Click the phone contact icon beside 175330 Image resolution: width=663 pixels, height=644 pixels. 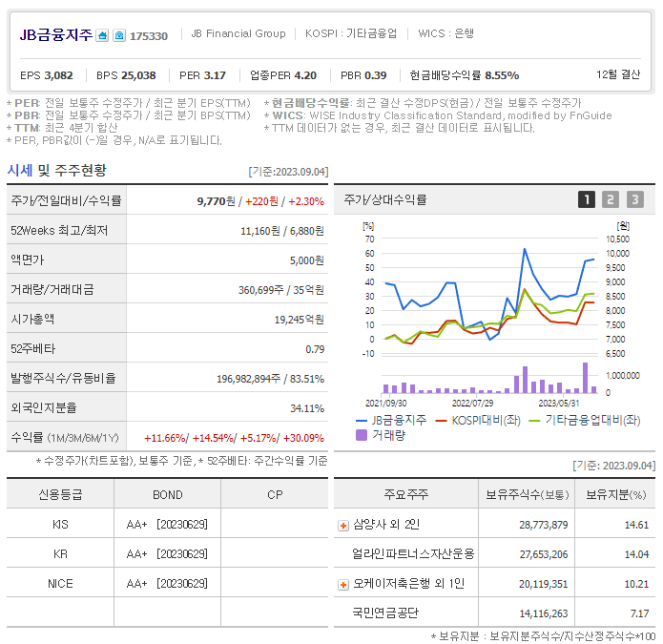(119, 35)
